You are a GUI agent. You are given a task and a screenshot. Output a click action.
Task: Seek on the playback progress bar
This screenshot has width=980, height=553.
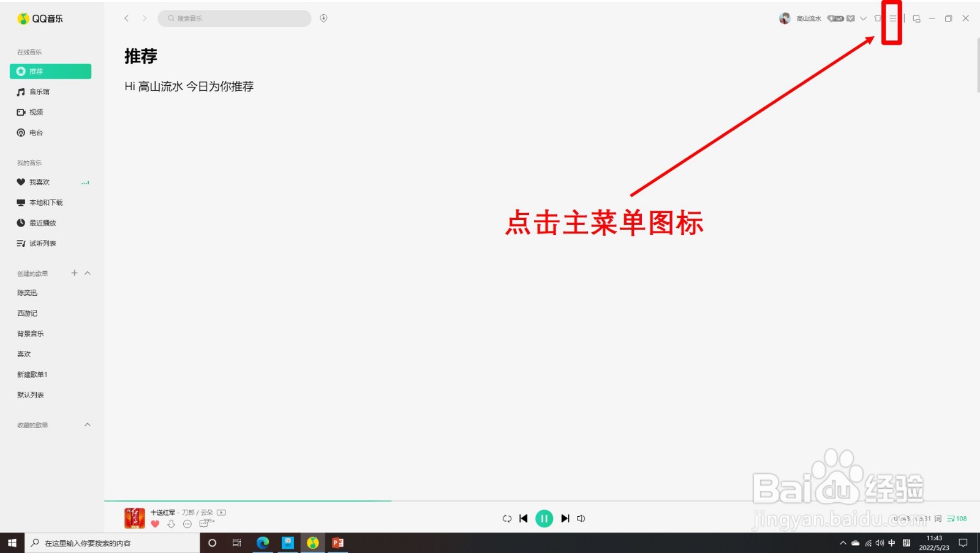[541, 501]
